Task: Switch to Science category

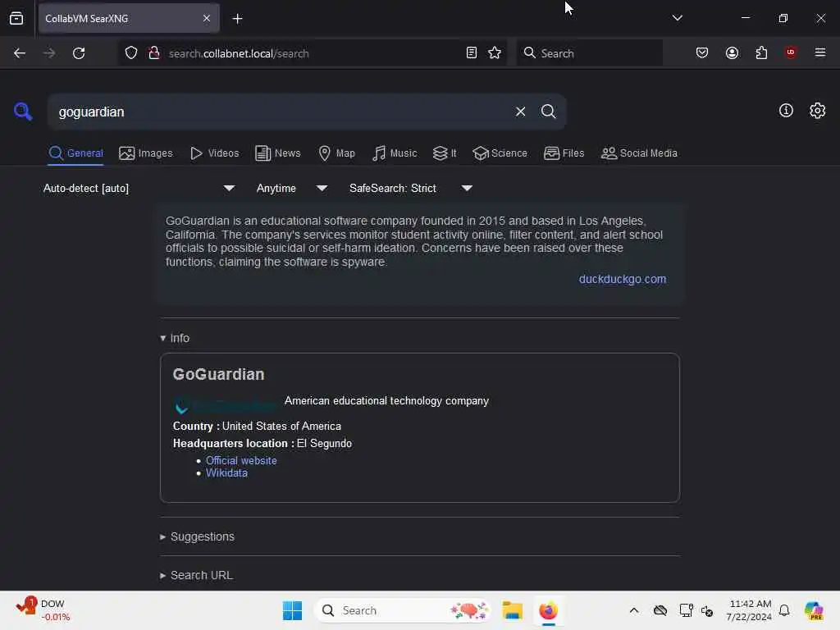Action: pos(500,153)
